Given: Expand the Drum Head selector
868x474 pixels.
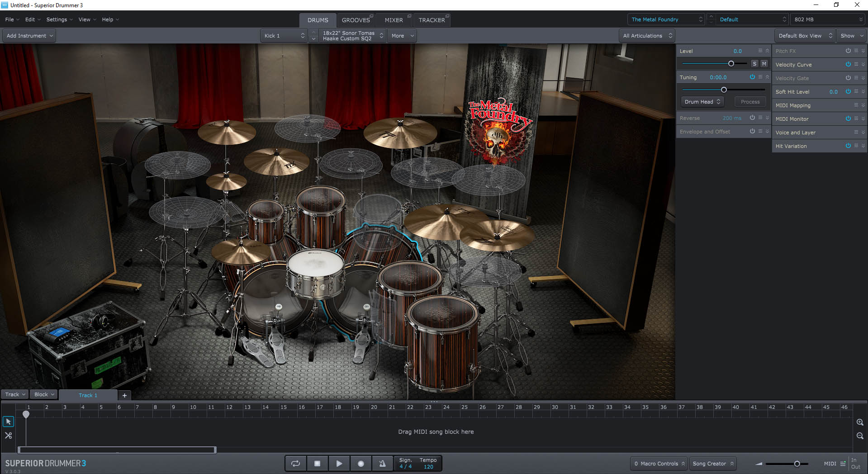Looking at the screenshot, I should [702, 102].
